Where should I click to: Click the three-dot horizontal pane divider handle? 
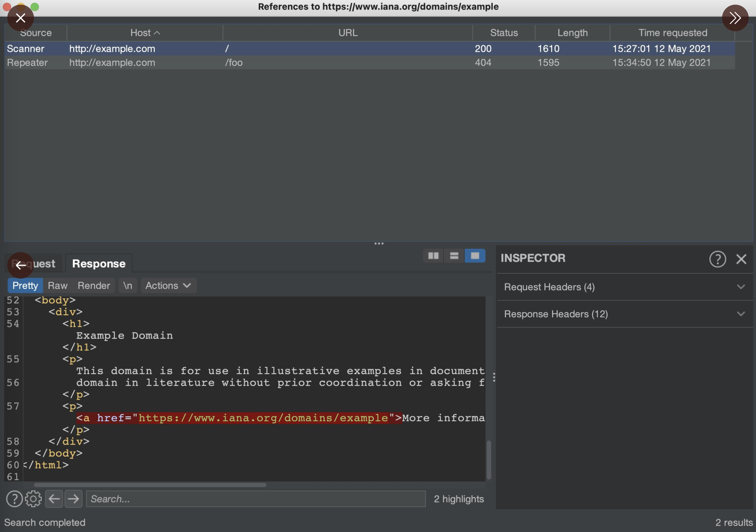click(379, 244)
